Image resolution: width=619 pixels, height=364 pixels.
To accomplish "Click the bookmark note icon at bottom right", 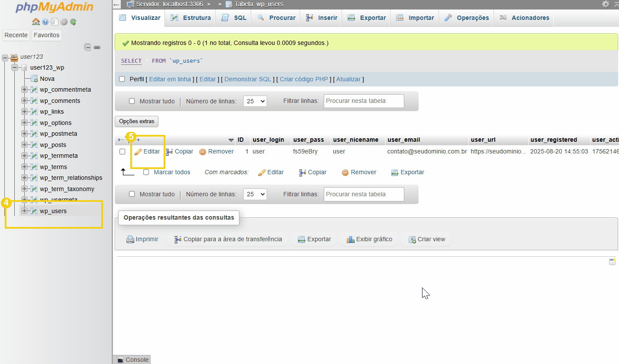I will tap(612, 262).
